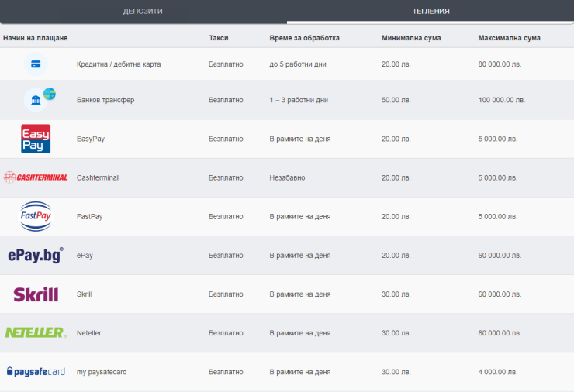Select 'Кредитна / дебитна карта' text

pyautogui.click(x=119, y=64)
